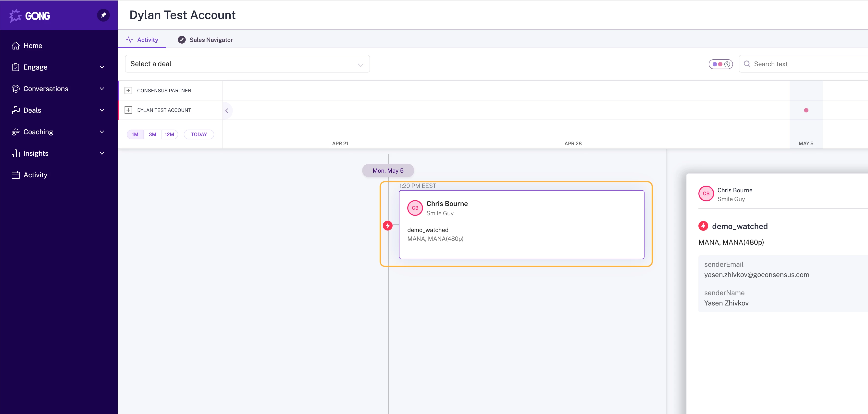Screen dimensions: 868x414
Task: Click the 1:20 PM EEST timestamp
Action: (x=418, y=186)
